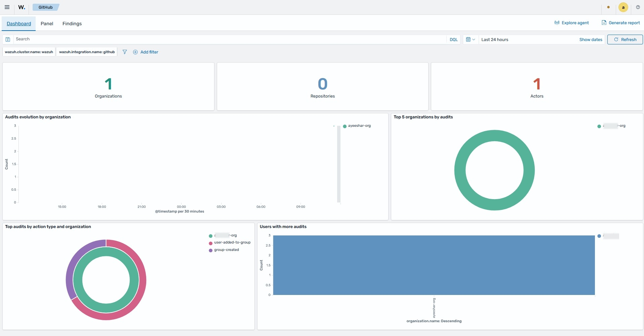Select the GitHub breadcrumb
The height and width of the screenshot is (336, 644).
[46, 7]
